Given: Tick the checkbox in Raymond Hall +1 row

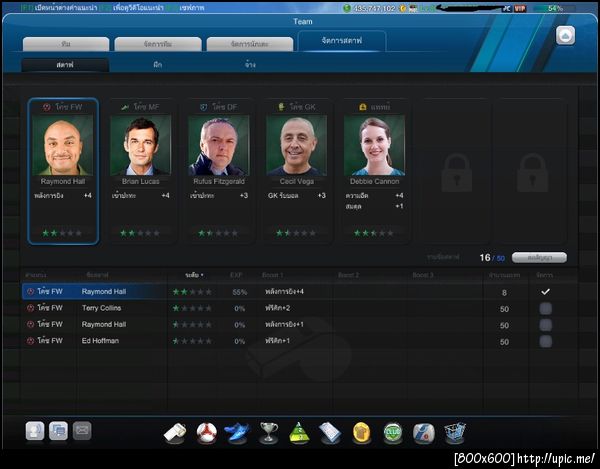Looking at the screenshot, I should point(546,325).
